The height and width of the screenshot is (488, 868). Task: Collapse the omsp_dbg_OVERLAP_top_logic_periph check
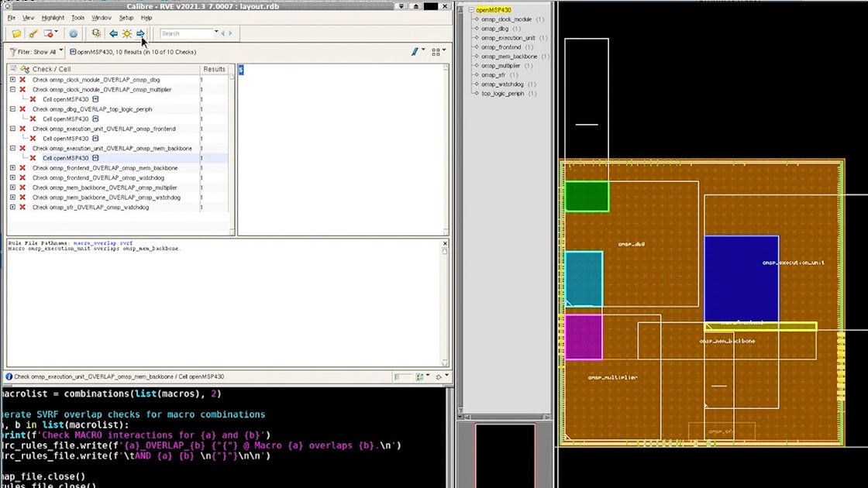(12, 109)
